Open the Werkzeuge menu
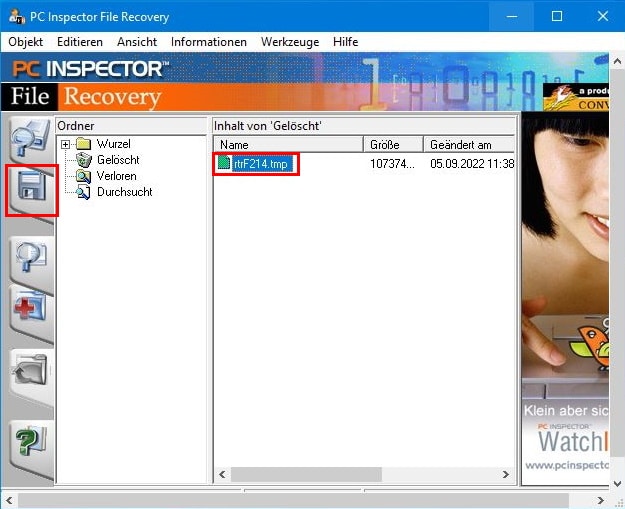Image resolution: width=625 pixels, height=509 pixels. [290, 42]
